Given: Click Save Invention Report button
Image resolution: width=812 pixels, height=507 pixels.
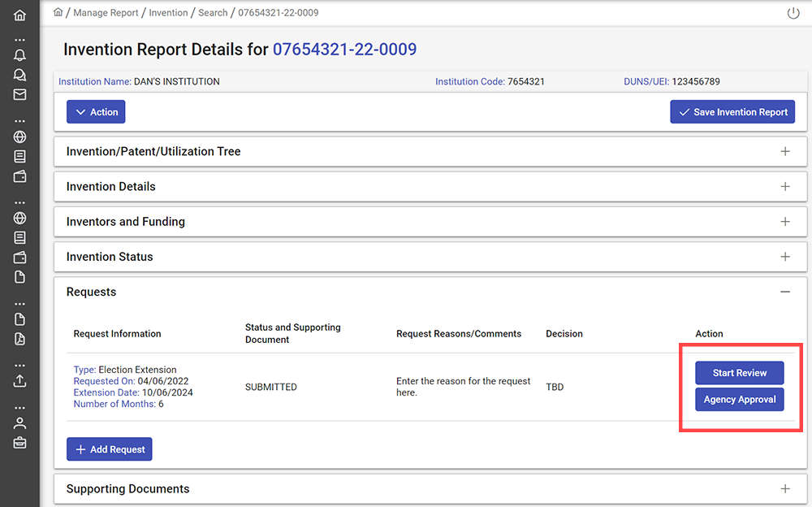Looking at the screenshot, I should click(732, 112).
